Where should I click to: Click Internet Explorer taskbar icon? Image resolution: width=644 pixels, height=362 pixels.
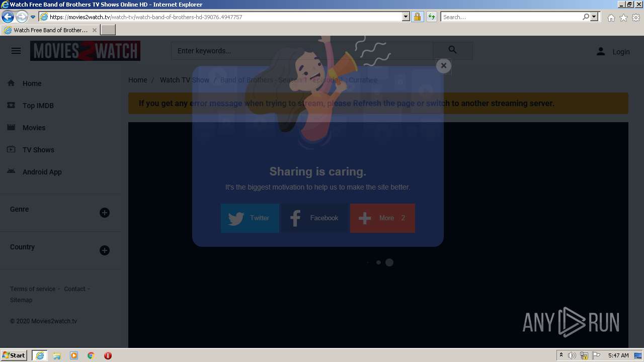coord(39,355)
